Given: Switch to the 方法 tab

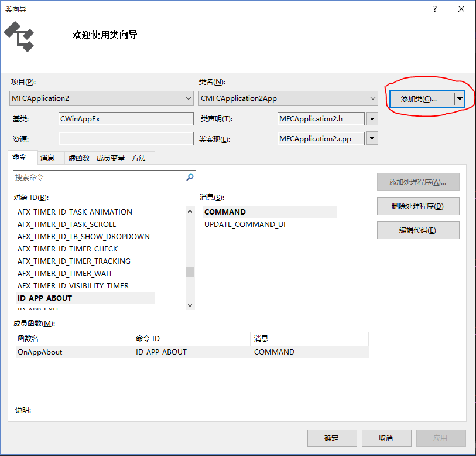Looking at the screenshot, I should (142, 158).
